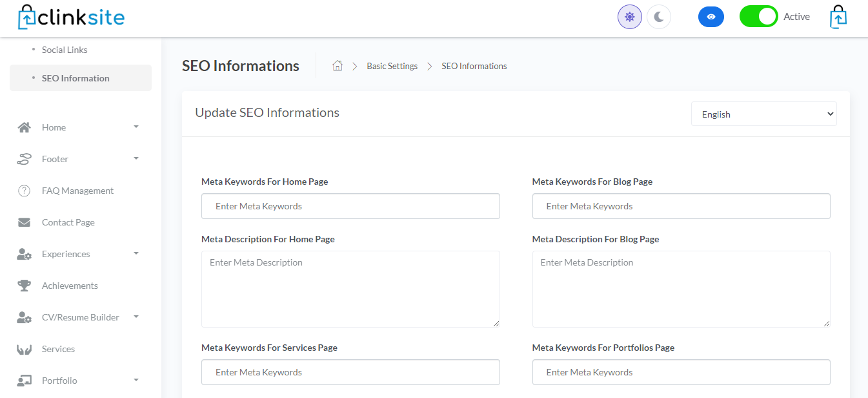The width and height of the screenshot is (868, 398).
Task: Click Meta Keywords For Home Page field
Action: (x=350, y=206)
